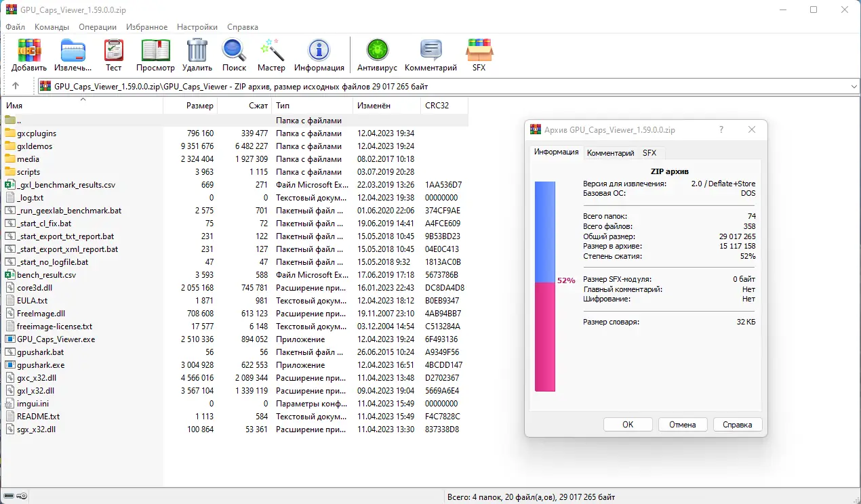
Task: Open the Операции menu
Action: click(98, 27)
